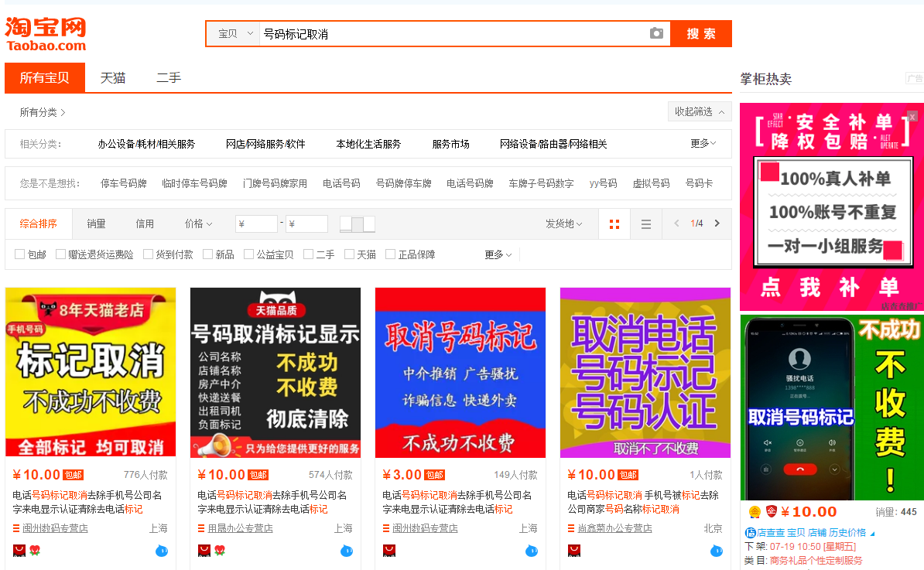Click the minimum price input field
The image size is (924, 570).
point(256,224)
